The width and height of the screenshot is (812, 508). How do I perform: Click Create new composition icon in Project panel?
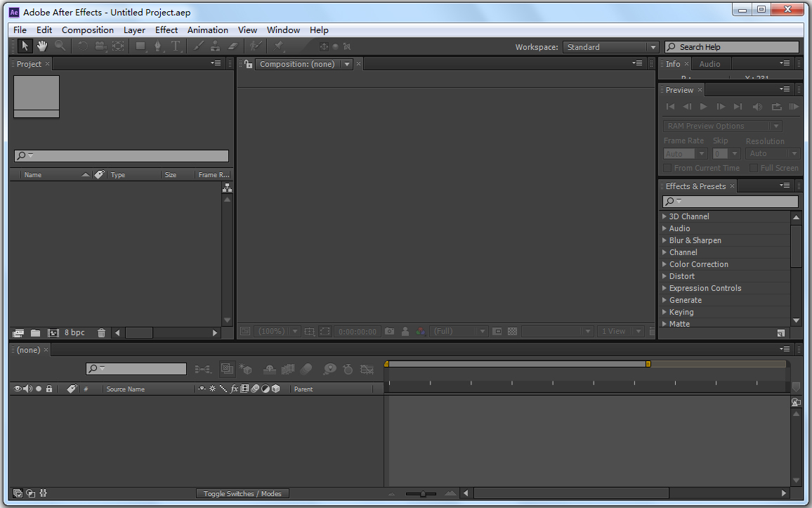[x=53, y=333]
